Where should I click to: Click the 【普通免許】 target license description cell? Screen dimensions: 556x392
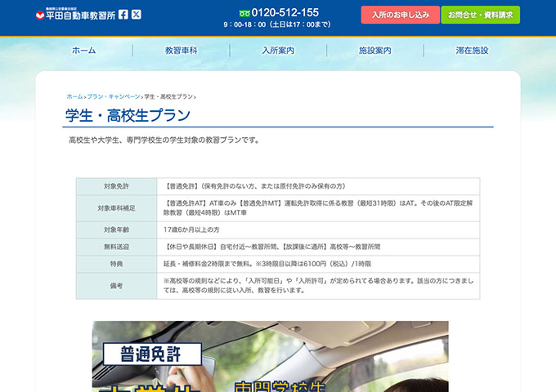click(318, 186)
